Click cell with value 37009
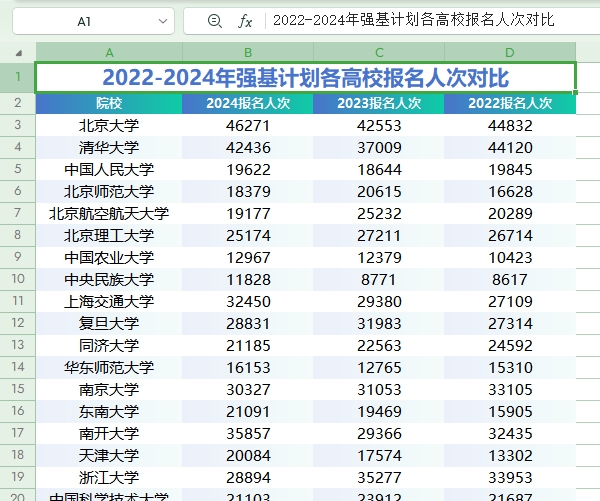Viewport: 600px width, 501px height. pyautogui.click(x=379, y=147)
